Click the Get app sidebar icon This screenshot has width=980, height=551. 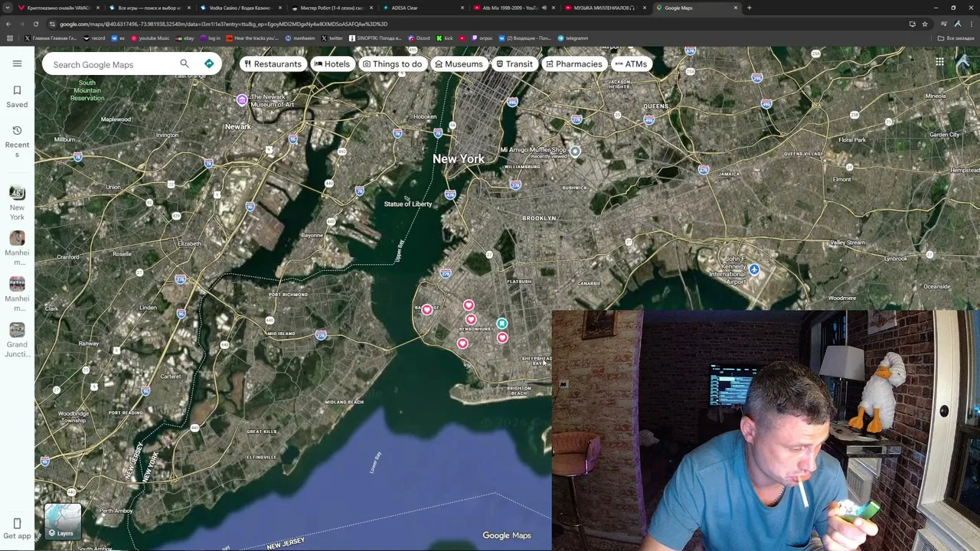click(x=17, y=529)
